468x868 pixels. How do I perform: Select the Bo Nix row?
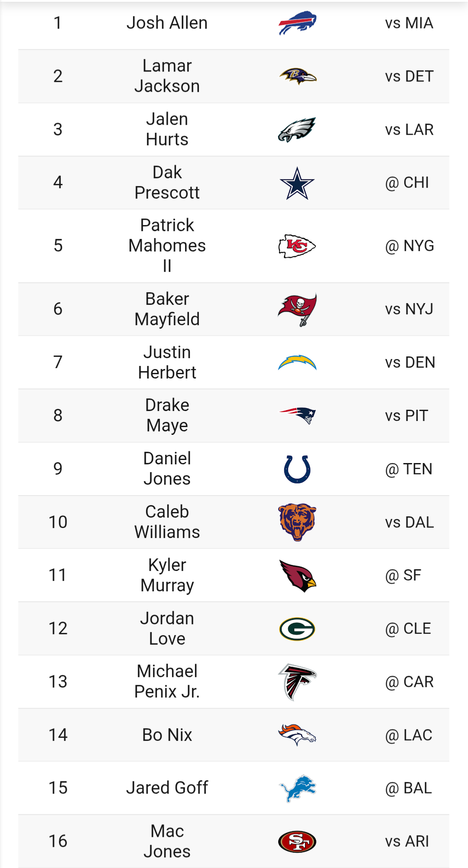234,735
